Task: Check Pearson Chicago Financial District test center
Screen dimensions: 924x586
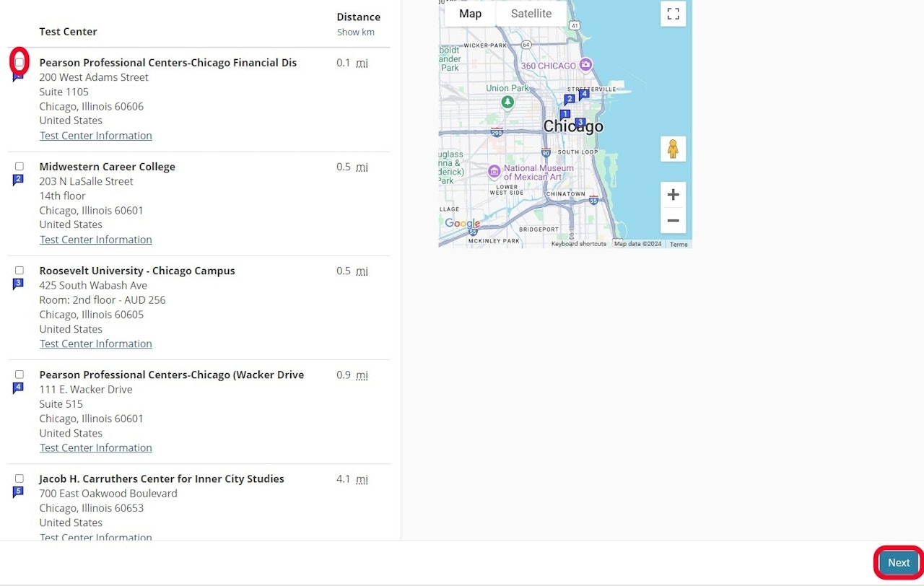Action: [19, 62]
